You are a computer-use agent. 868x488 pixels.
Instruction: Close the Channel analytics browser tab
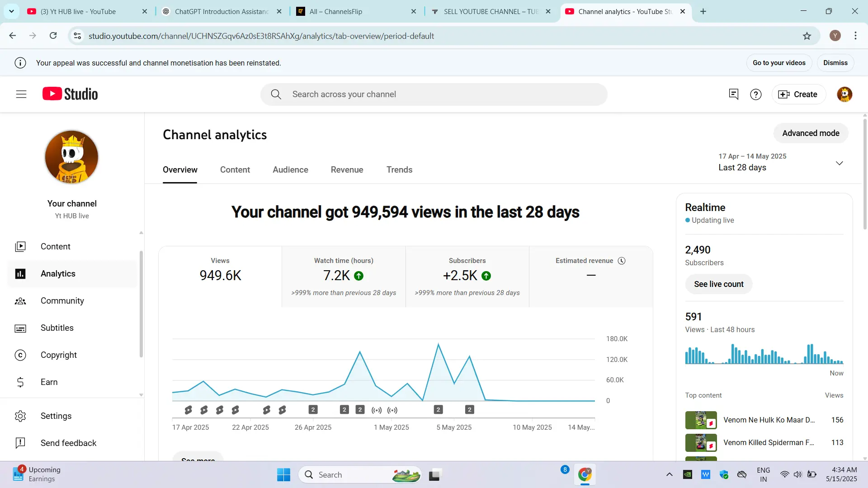(683, 11)
